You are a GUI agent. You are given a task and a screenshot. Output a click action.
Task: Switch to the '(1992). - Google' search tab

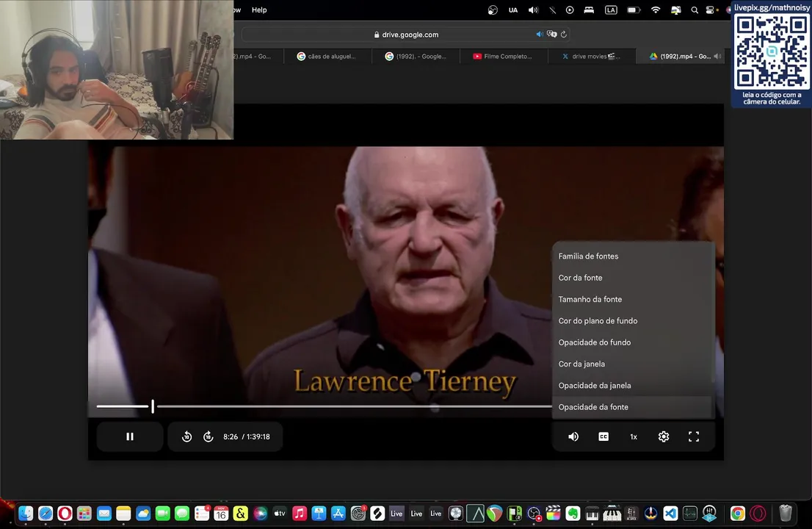tap(416, 57)
